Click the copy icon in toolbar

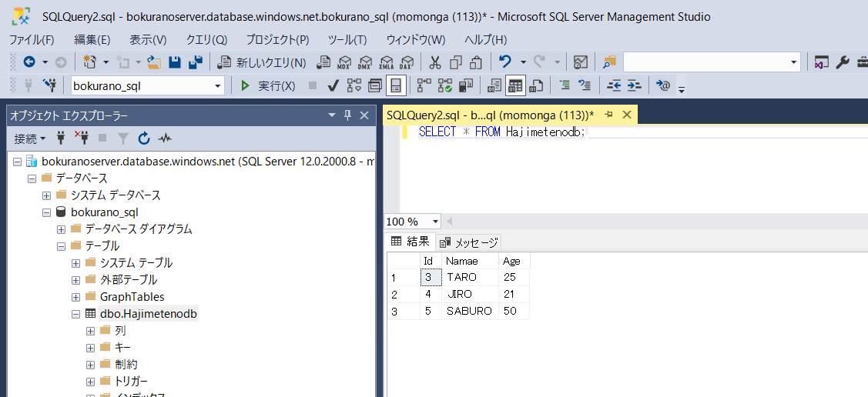(456, 62)
